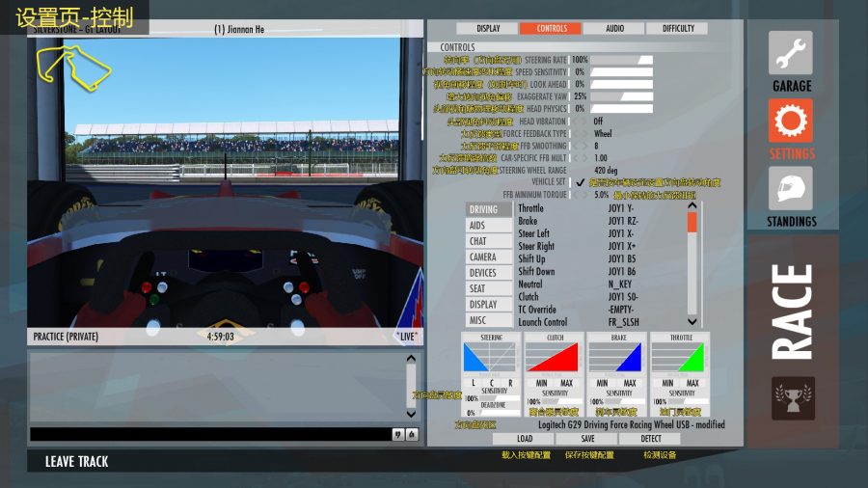Adjust the Speed Sensitivity slider
This screenshot has width=868, height=488.
(x=622, y=72)
